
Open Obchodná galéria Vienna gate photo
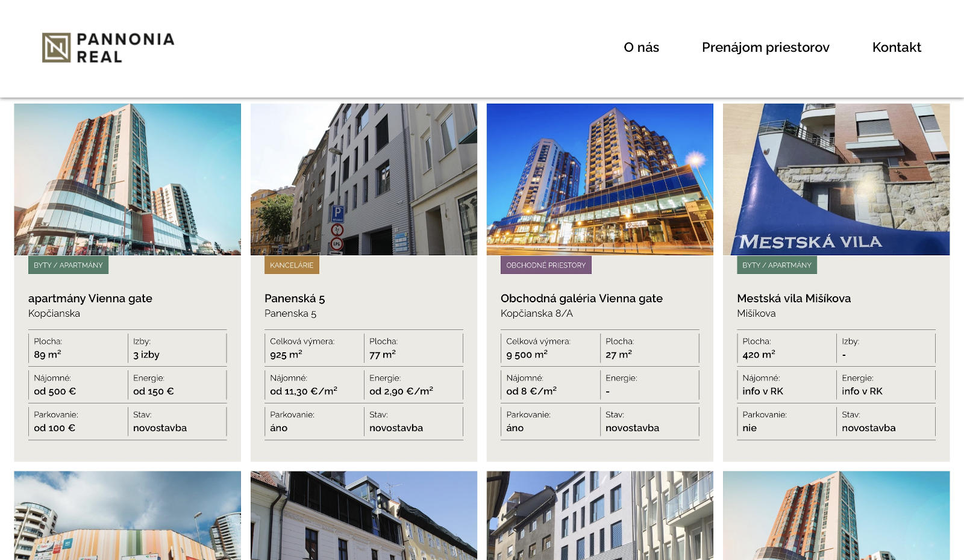tap(600, 179)
